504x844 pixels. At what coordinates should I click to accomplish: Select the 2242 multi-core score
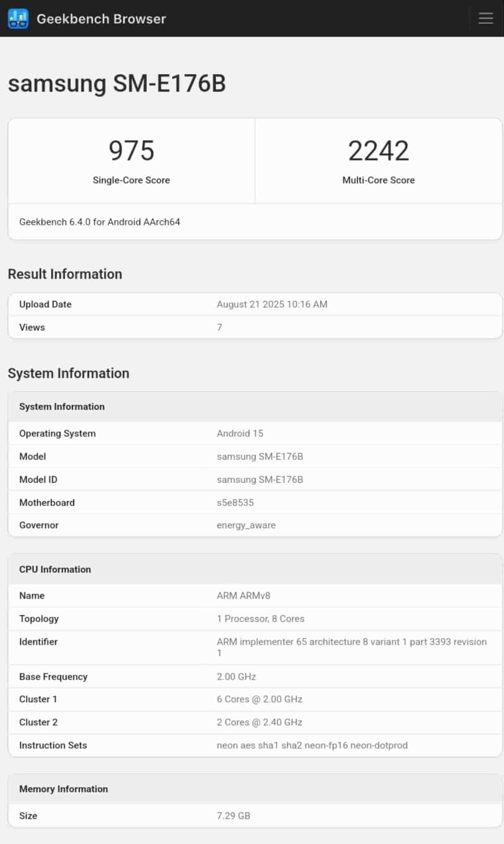pos(378,150)
